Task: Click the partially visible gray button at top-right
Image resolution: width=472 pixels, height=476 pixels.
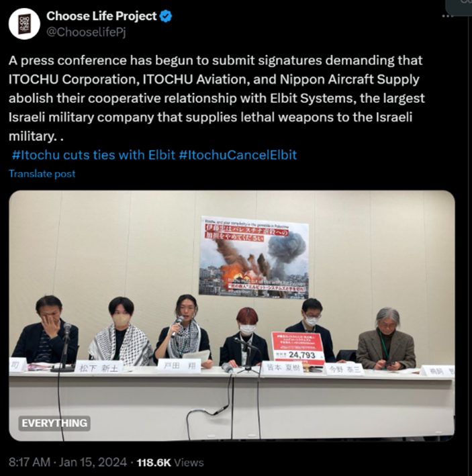Action: pos(459,7)
